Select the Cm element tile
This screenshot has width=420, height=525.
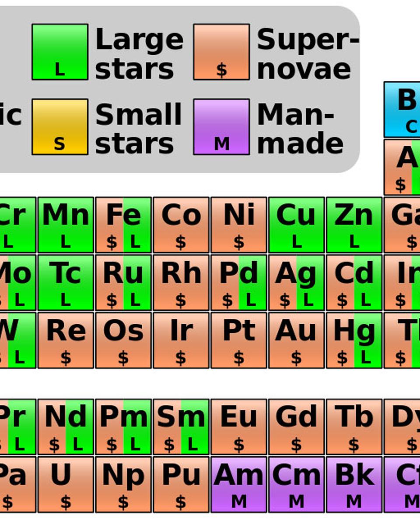297,485
